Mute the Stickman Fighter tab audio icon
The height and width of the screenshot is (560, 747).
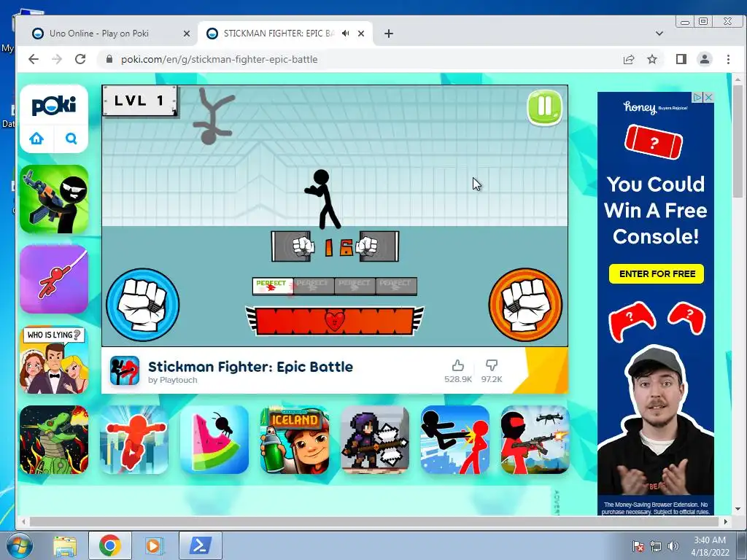click(x=345, y=34)
